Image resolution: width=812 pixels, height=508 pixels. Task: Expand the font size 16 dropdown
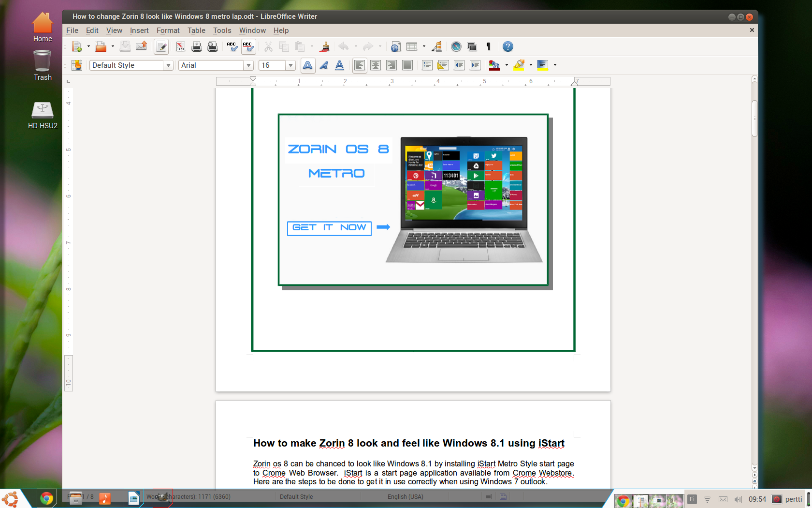coord(290,65)
